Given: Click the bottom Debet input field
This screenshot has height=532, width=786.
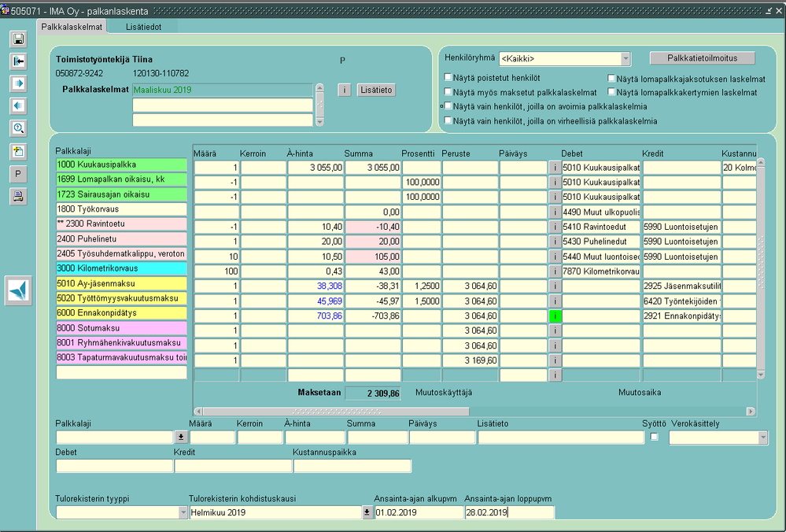Looking at the screenshot, I should [115, 466].
